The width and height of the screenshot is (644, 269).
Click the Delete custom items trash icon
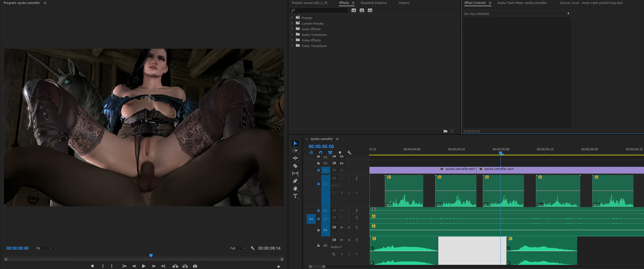click(x=452, y=131)
